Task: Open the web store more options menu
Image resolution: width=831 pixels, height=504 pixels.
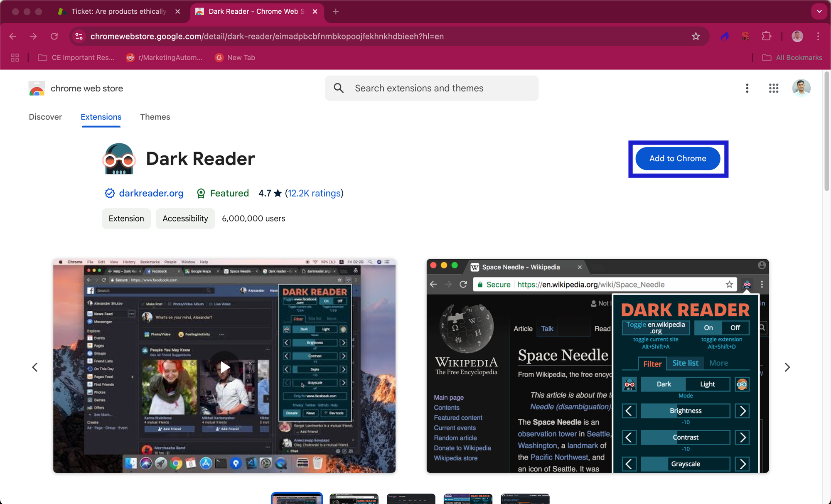Action: tap(747, 88)
